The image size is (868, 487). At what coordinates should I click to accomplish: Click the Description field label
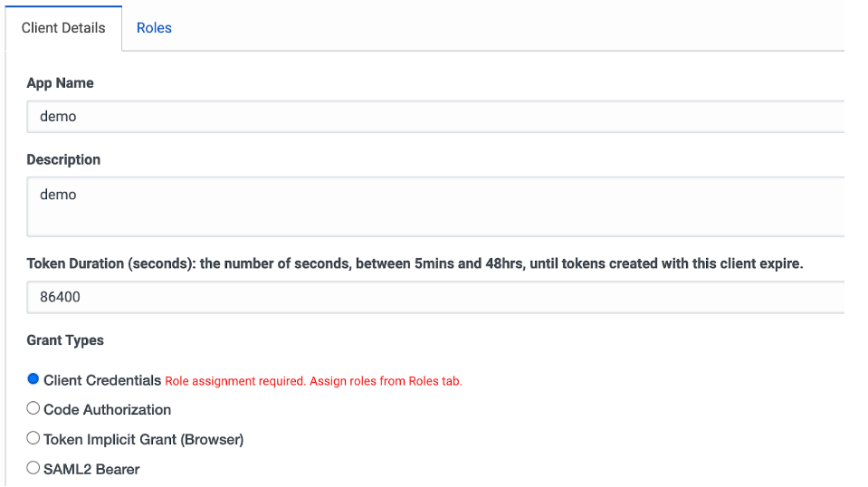pyautogui.click(x=63, y=160)
